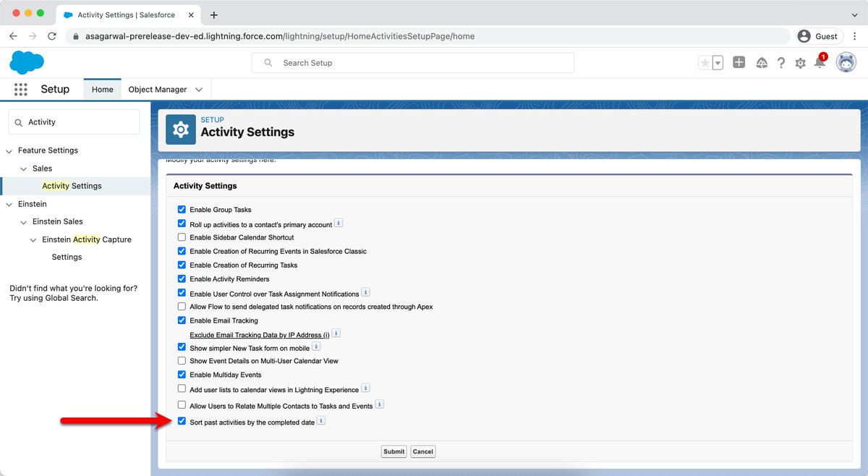
Task: Click the search magnifier in Quick Find
Action: coord(18,122)
